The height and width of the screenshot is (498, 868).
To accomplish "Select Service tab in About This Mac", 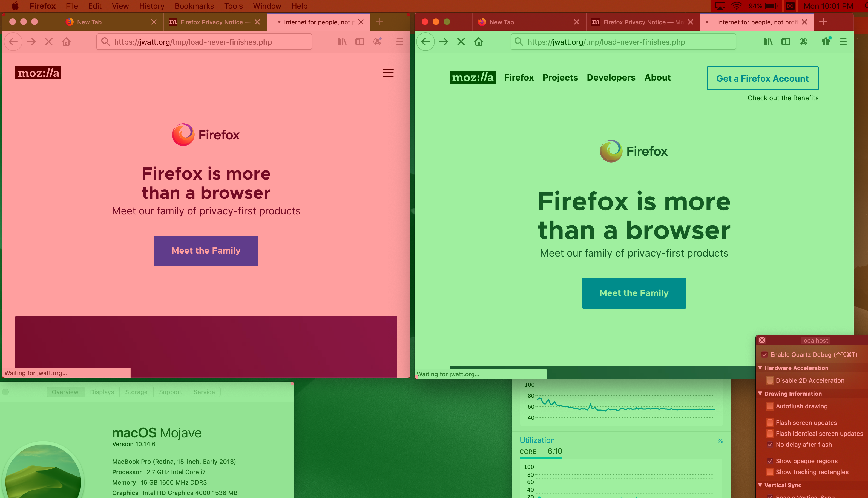I will [x=204, y=392].
